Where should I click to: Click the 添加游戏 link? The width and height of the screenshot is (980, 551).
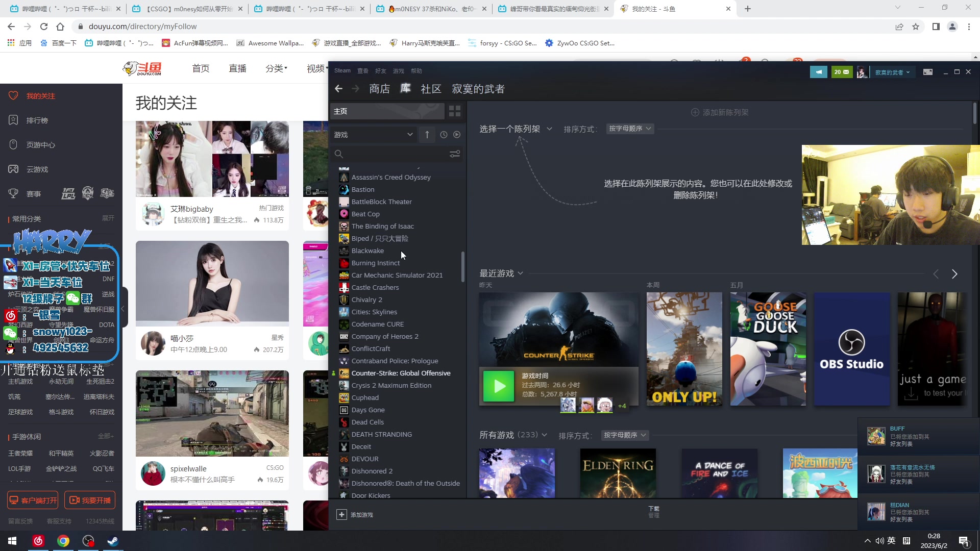362,515
